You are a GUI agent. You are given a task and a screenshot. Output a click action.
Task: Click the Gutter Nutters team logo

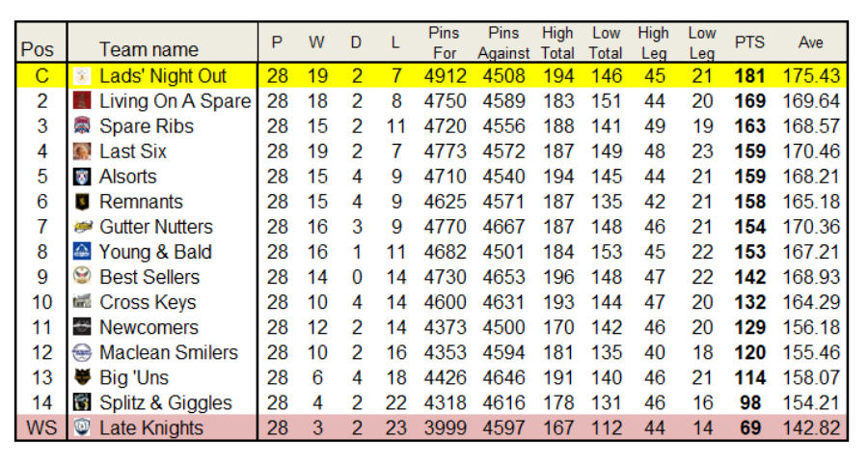(x=82, y=227)
